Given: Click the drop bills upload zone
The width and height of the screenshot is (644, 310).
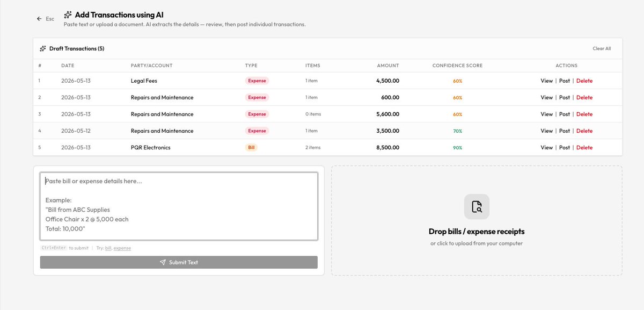Looking at the screenshot, I should (477, 220).
